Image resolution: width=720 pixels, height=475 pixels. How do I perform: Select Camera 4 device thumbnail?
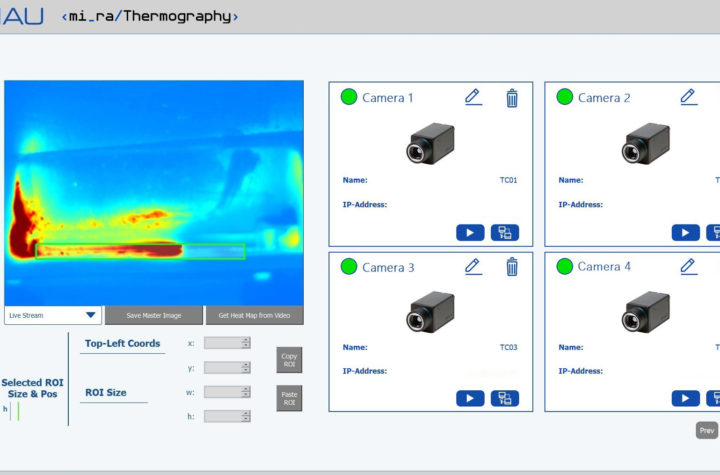click(646, 312)
